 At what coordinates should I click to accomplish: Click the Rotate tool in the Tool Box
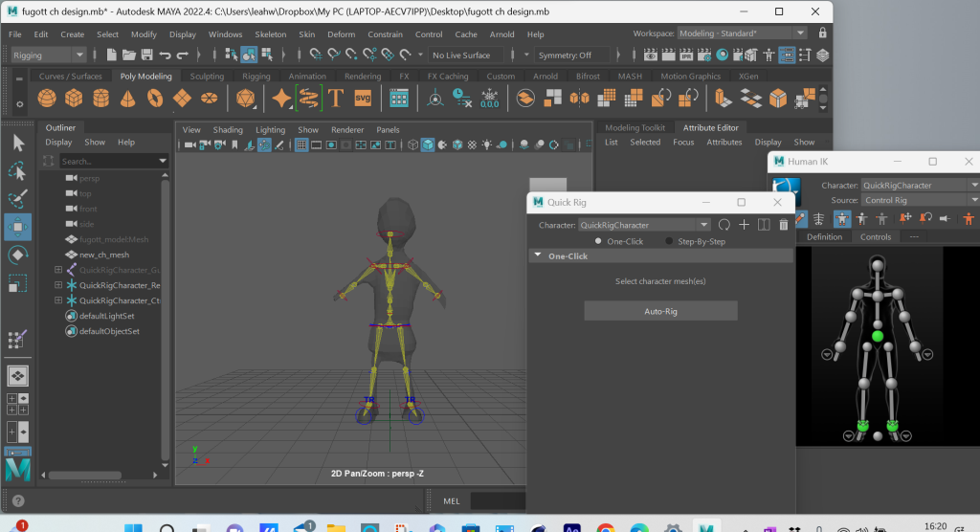pos(17,255)
